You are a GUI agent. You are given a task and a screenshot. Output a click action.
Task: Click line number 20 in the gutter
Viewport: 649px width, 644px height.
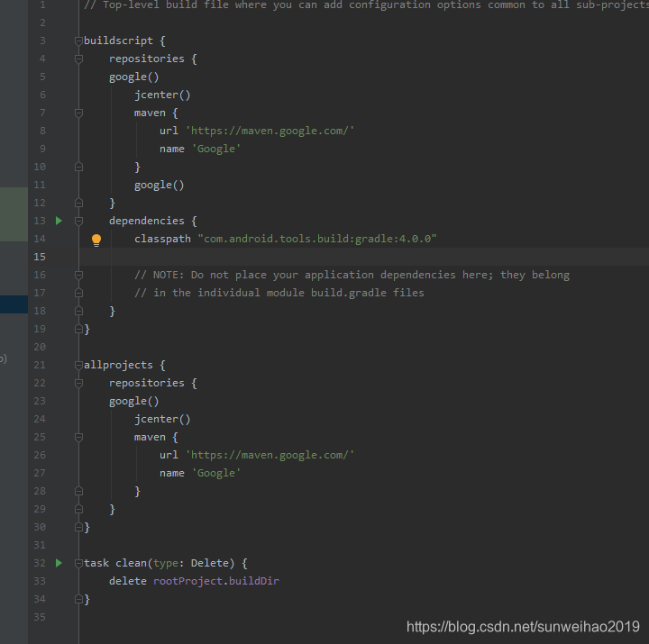coord(40,347)
